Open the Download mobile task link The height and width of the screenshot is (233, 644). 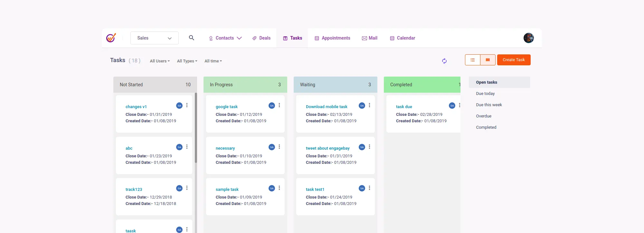[x=327, y=107]
